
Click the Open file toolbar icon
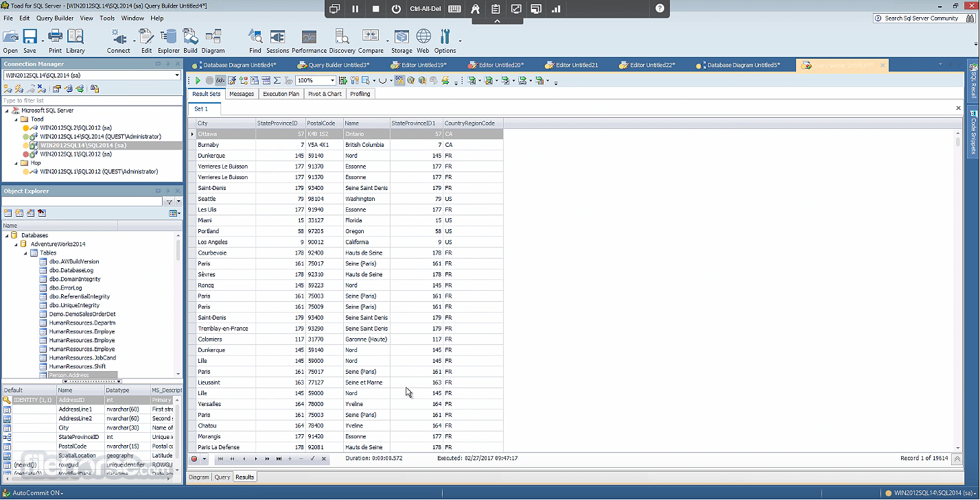point(10,40)
